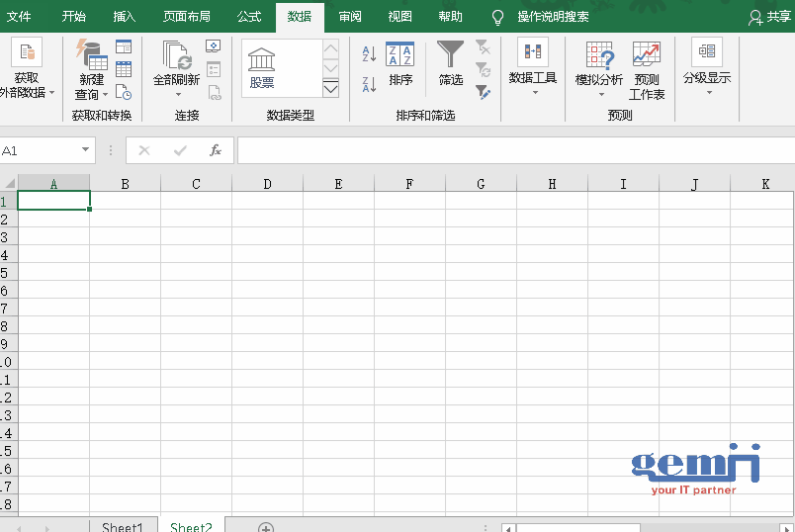This screenshot has height=532, width=795.
Task: Expand the New Query (新建查询) dropdown
Action: coord(91,87)
